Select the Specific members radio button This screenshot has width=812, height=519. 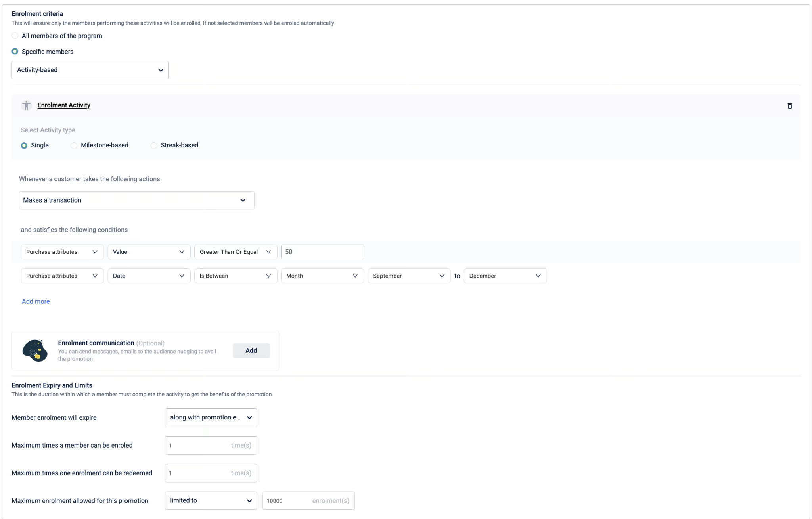(x=15, y=52)
